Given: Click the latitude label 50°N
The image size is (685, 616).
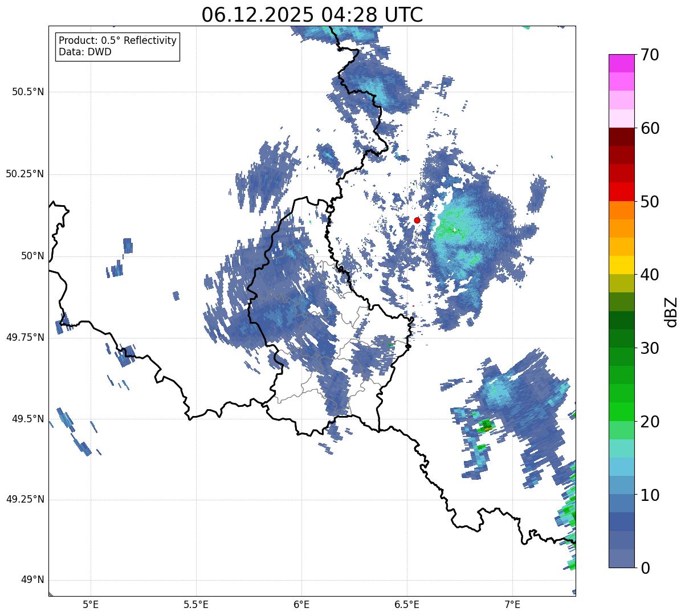Looking at the screenshot, I should [32, 256].
